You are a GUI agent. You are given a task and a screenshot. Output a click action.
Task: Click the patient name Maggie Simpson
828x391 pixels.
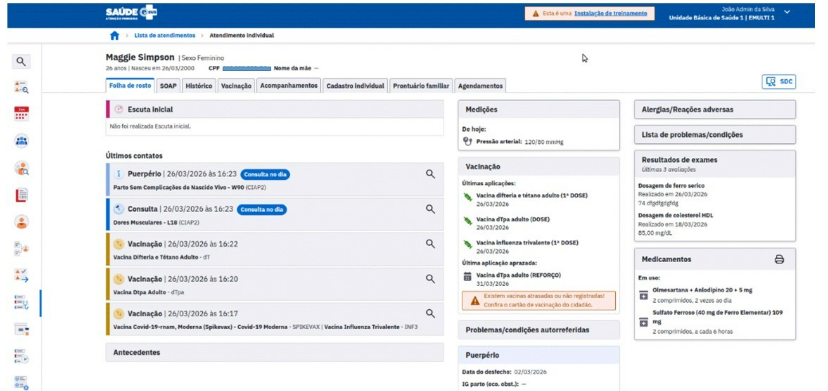140,57
